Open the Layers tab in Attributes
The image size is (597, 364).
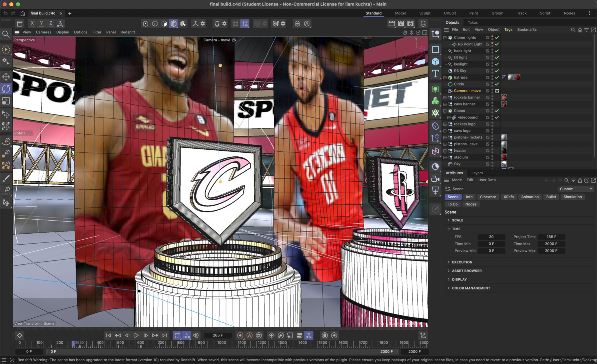[477, 173]
